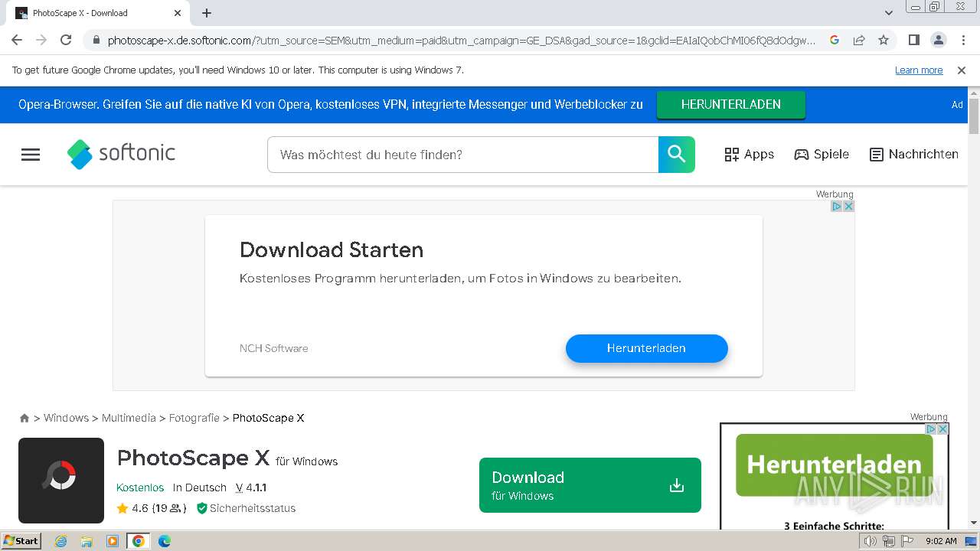
Task: Open Microsoft Edge from taskbar
Action: (x=165, y=541)
